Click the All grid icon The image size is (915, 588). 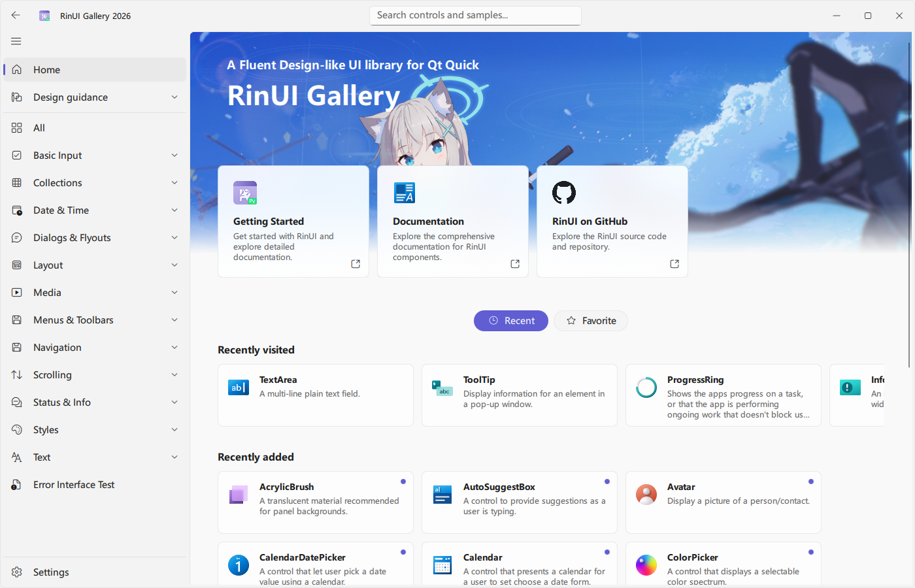pyautogui.click(x=17, y=128)
